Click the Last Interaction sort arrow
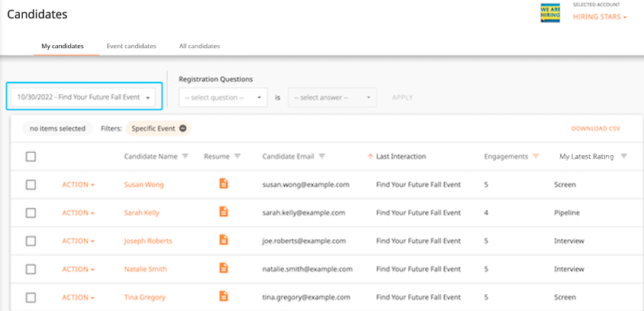 371,157
